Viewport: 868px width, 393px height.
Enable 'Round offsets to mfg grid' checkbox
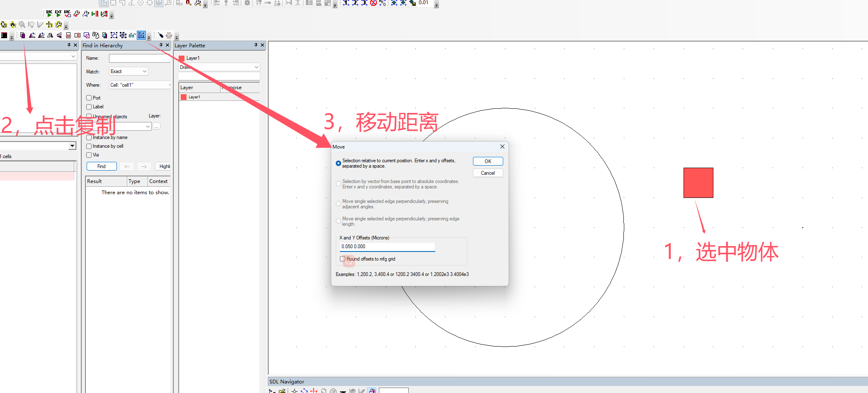pos(342,259)
